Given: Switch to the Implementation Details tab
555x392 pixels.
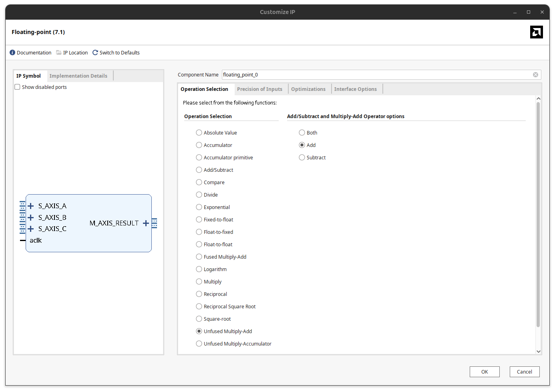Looking at the screenshot, I should click(78, 76).
